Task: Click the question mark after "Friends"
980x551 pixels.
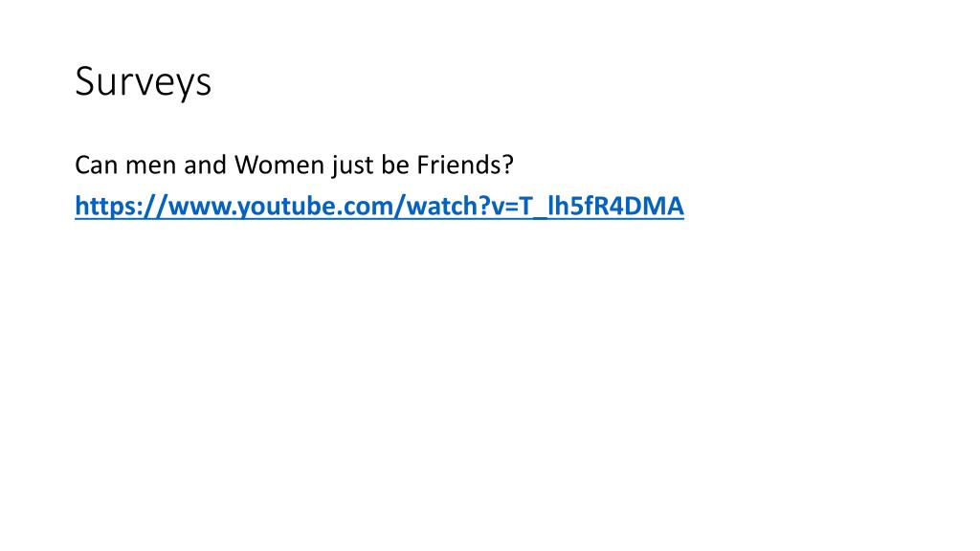Action: (507, 165)
